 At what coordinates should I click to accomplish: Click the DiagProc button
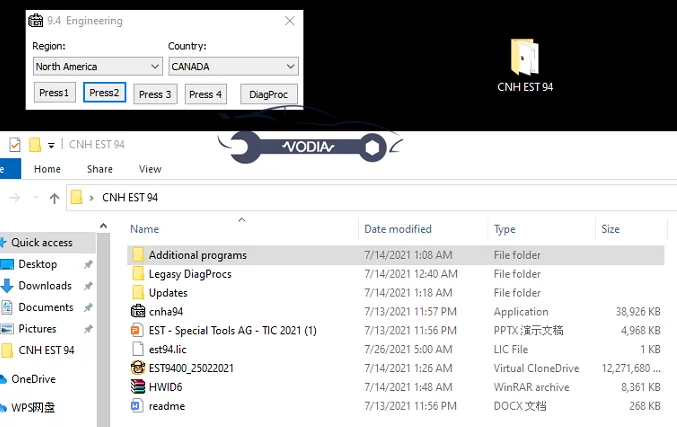click(x=269, y=94)
